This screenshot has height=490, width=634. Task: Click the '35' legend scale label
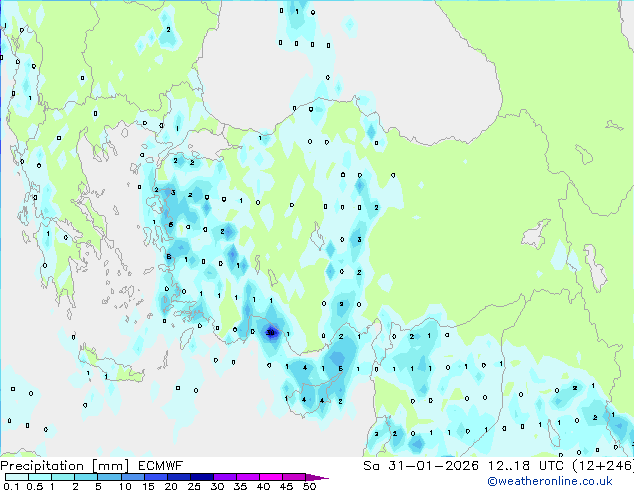(241, 486)
